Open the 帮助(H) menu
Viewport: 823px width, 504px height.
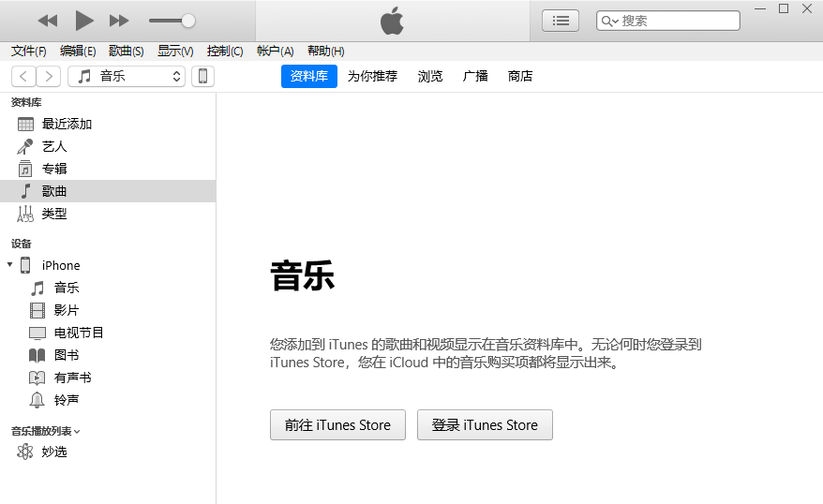click(325, 51)
